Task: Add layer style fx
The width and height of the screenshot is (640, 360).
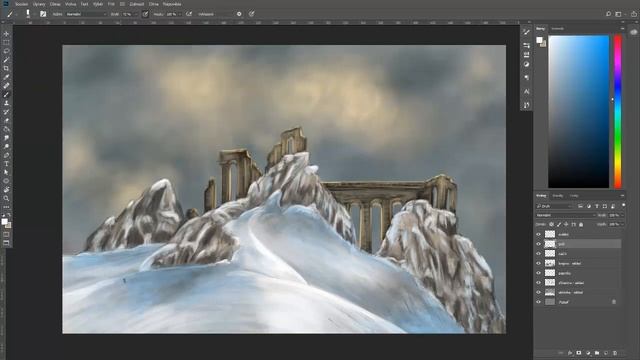Action: 570,353
